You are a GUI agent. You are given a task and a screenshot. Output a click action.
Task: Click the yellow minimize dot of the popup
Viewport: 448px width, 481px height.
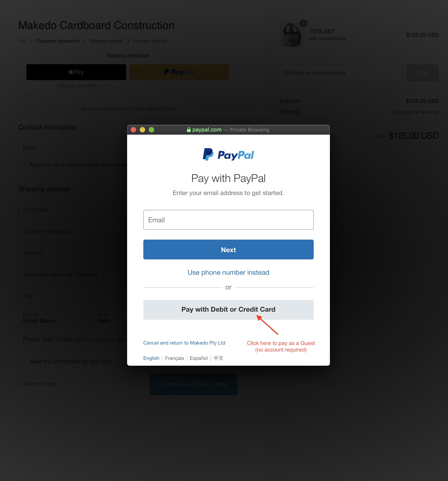point(142,130)
